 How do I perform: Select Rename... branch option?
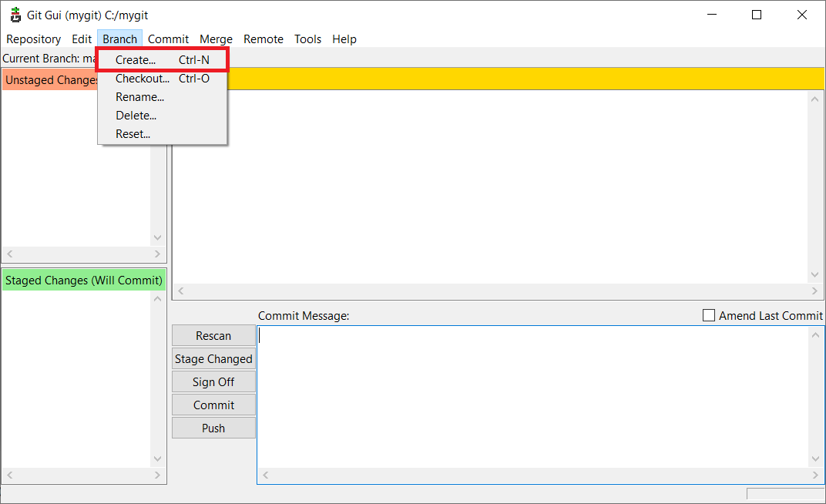point(139,97)
